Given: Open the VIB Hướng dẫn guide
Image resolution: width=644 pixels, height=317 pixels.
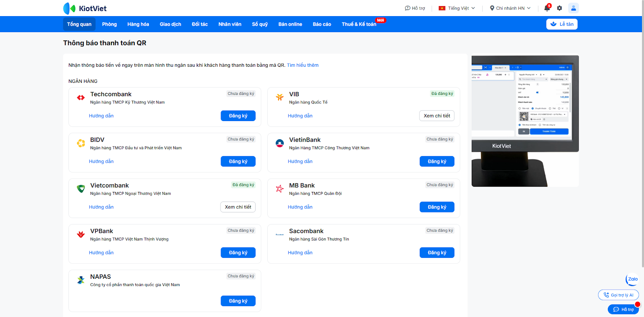Looking at the screenshot, I should coord(300,116).
